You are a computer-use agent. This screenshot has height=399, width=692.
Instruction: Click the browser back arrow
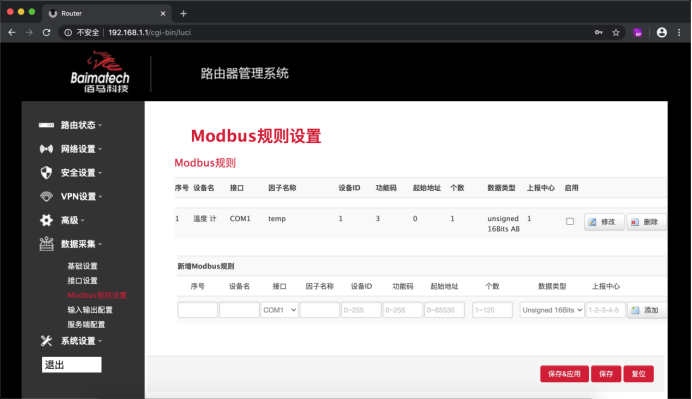[12, 33]
